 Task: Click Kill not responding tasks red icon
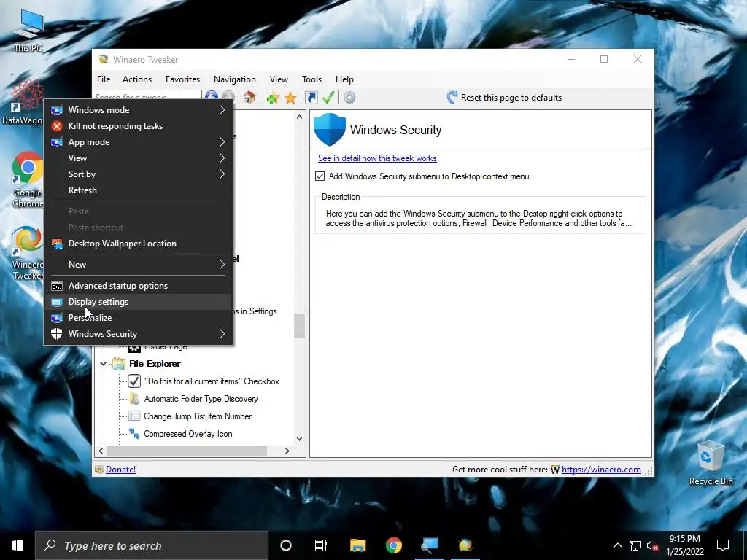[57, 126]
